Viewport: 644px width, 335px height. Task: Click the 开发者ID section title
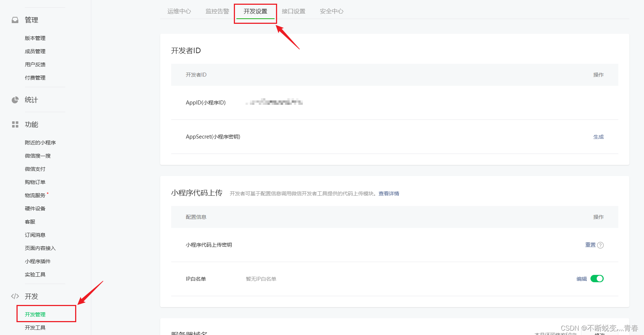186,51
